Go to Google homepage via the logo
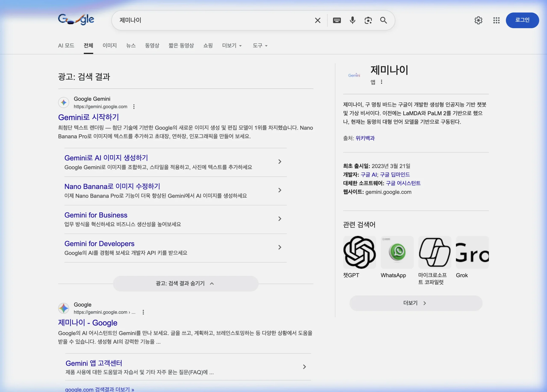The width and height of the screenshot is (547, 392). (76, 20)
